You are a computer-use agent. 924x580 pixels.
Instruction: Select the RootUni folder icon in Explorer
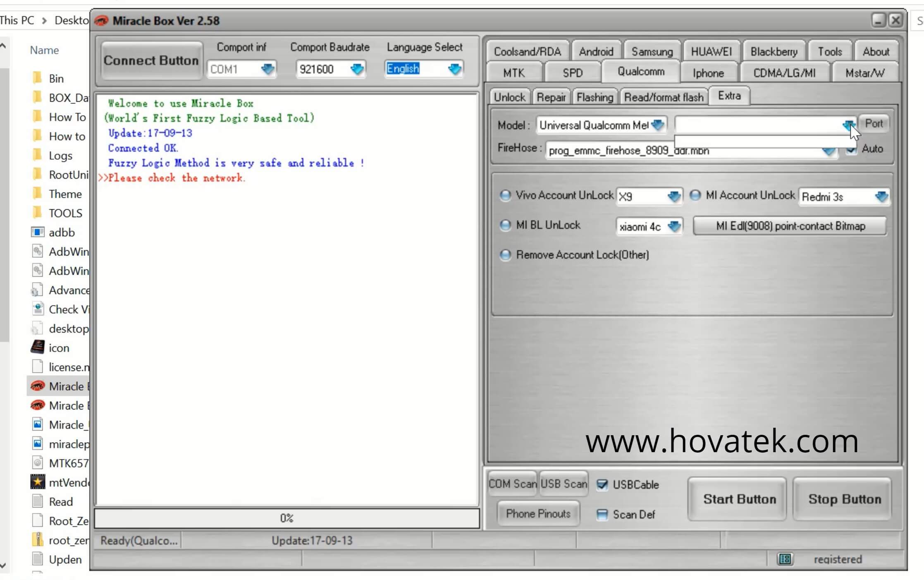pyautogui.click(x=37, y=174)
